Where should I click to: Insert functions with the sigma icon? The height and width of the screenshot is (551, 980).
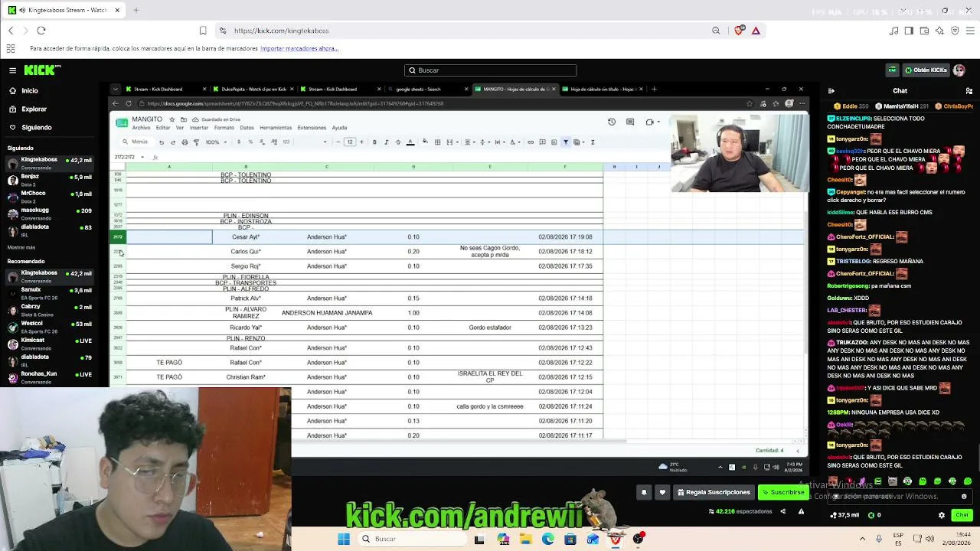click(593, 142)
